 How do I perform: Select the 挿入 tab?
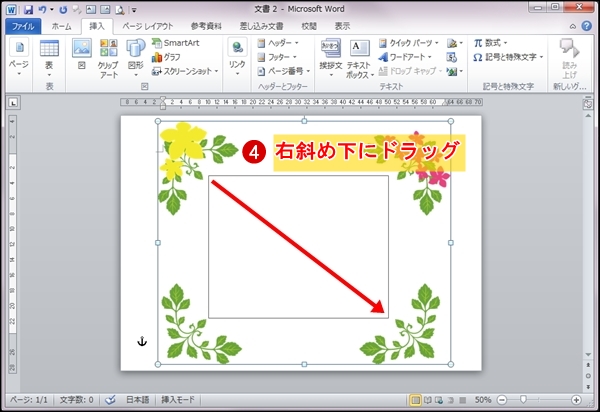[97, 26]
